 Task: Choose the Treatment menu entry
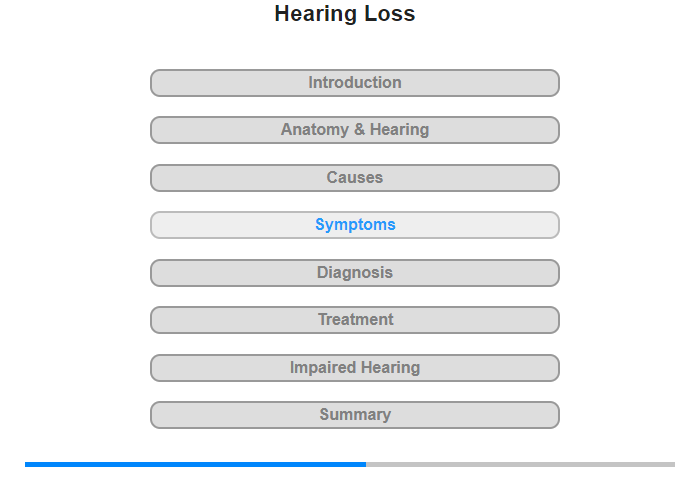point(355,320)
